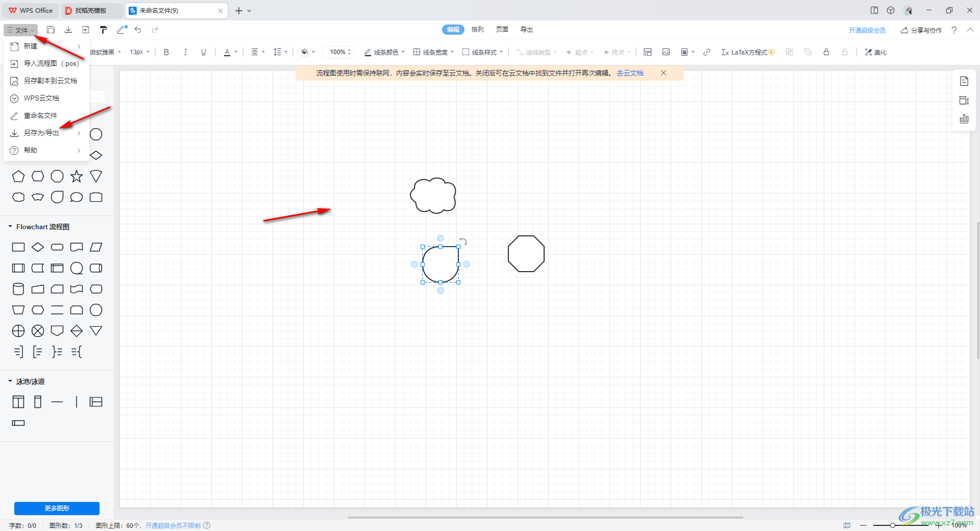The image size is (980, 531).
Task: Pick the flowchart parallelogram data shape
Action: tap(96, 247)
